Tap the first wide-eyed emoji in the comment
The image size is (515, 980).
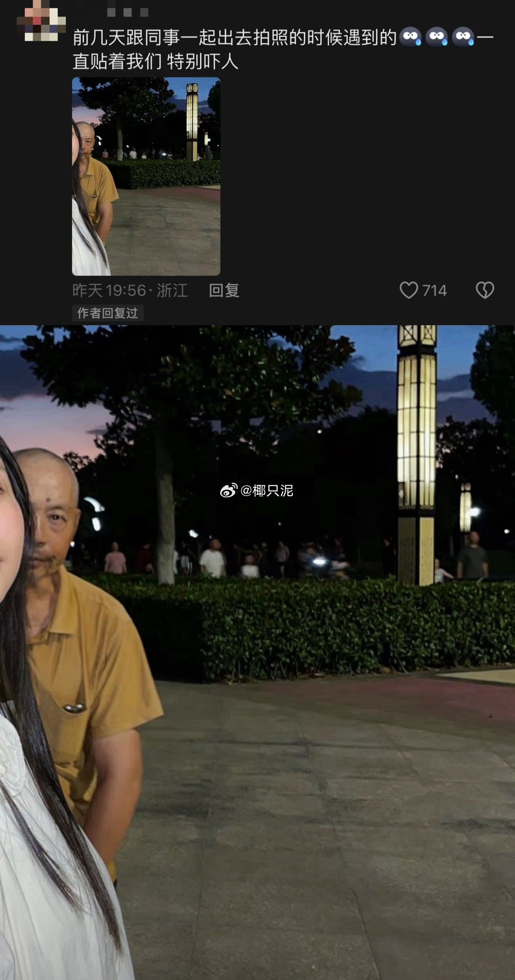click(410, 37)
